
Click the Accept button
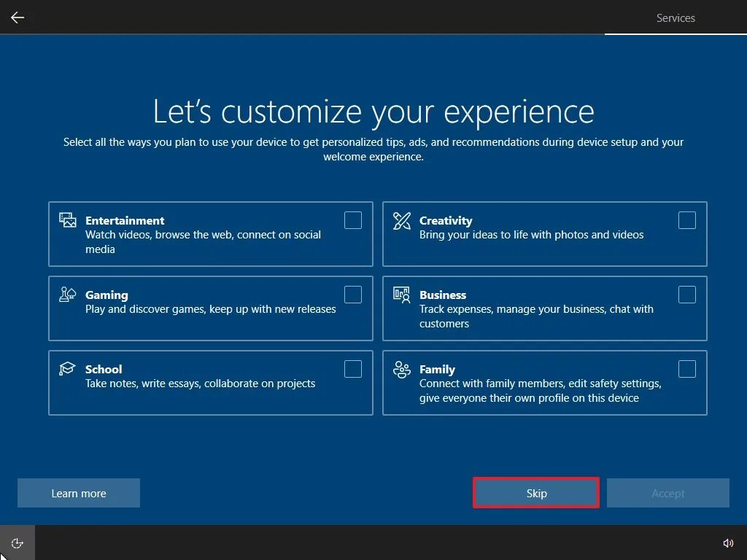tap(667, 493)
